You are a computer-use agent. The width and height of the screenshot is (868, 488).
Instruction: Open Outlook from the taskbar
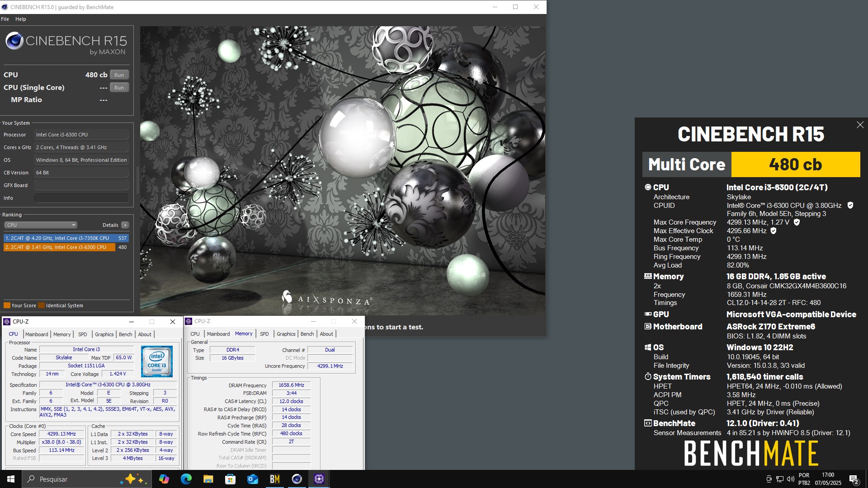click(x=252, y=479)
